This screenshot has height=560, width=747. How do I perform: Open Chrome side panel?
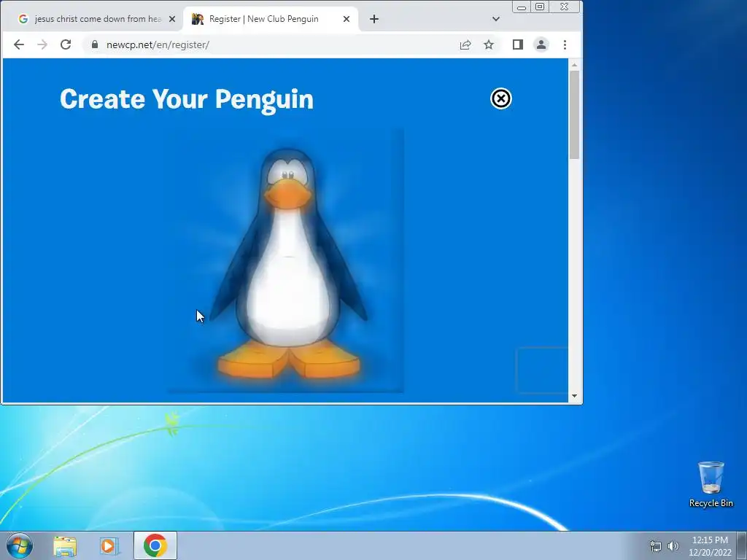(518, 44)
